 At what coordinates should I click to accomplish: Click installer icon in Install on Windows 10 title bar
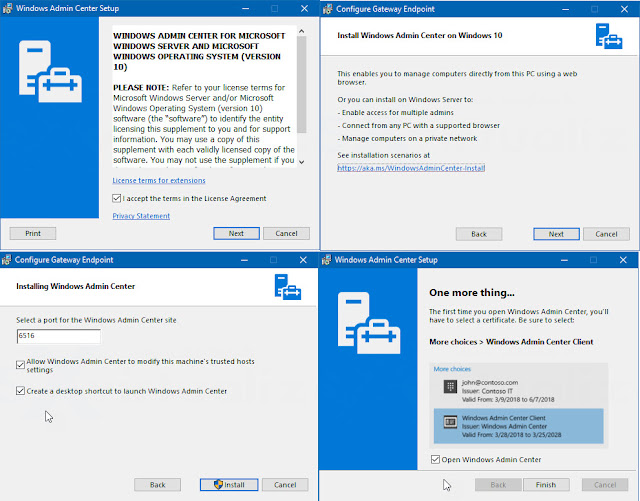tap(327, 9)
